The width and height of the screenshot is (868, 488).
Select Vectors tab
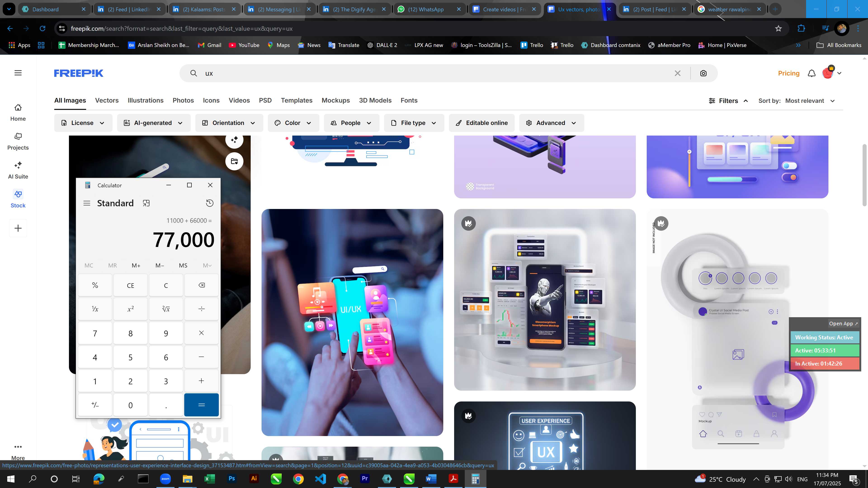click(x=107, y=100)
